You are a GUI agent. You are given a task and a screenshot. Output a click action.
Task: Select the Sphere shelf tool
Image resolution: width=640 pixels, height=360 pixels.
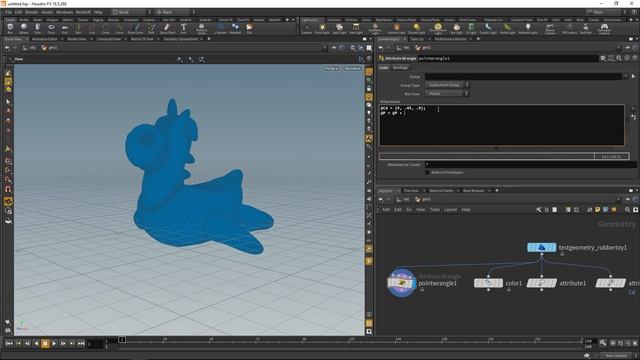(x=24, y=29)
